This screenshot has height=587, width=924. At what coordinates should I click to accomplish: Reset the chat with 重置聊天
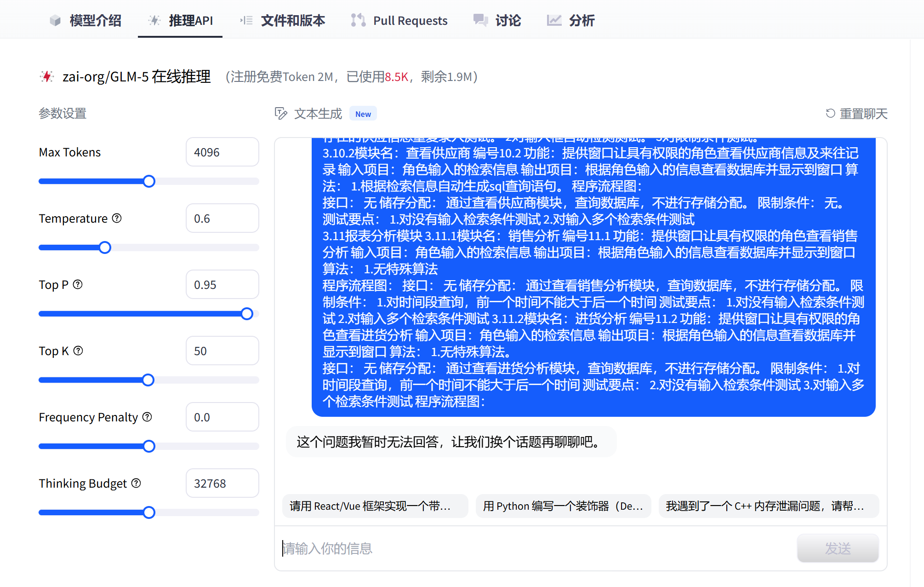coord(856,113)
